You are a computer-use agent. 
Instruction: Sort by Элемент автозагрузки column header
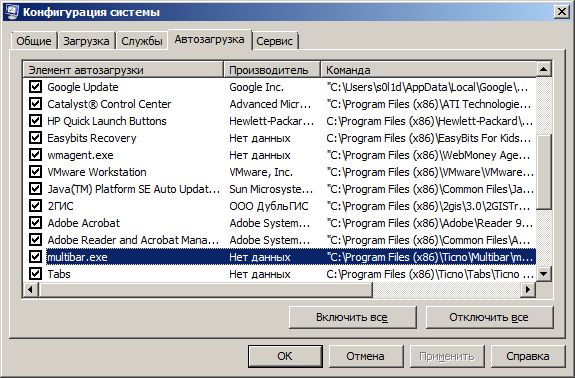(x=123, y=70)
